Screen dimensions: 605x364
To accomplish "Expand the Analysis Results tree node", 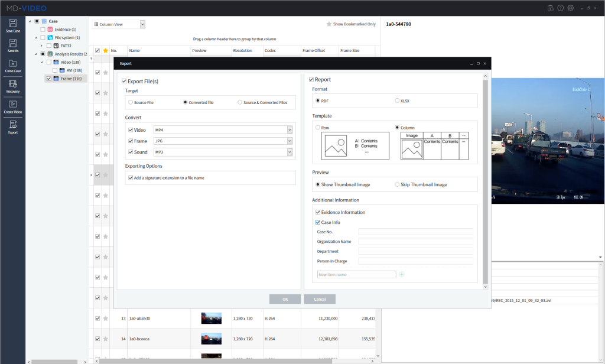I will [x=34, y=53].
